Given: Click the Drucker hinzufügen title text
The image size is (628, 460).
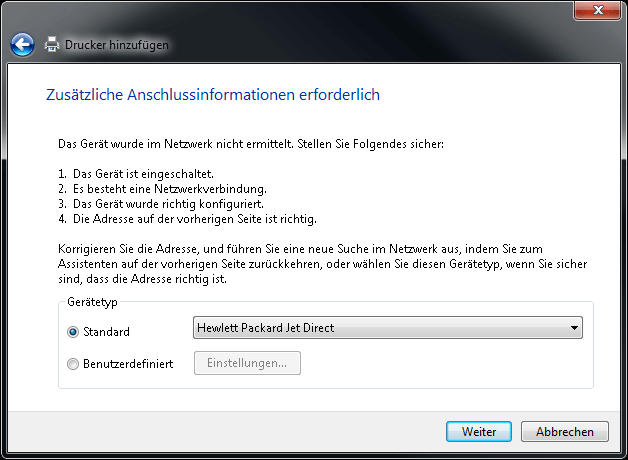Looking at the screenshot, I should [117, 45].
